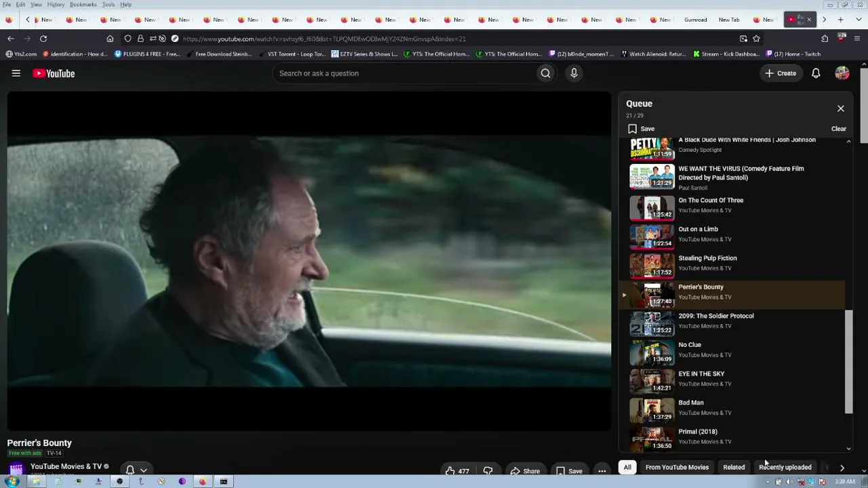868x488 pixels.
Task: Select the Recently uploaded chip
Action: coord(785,467)
